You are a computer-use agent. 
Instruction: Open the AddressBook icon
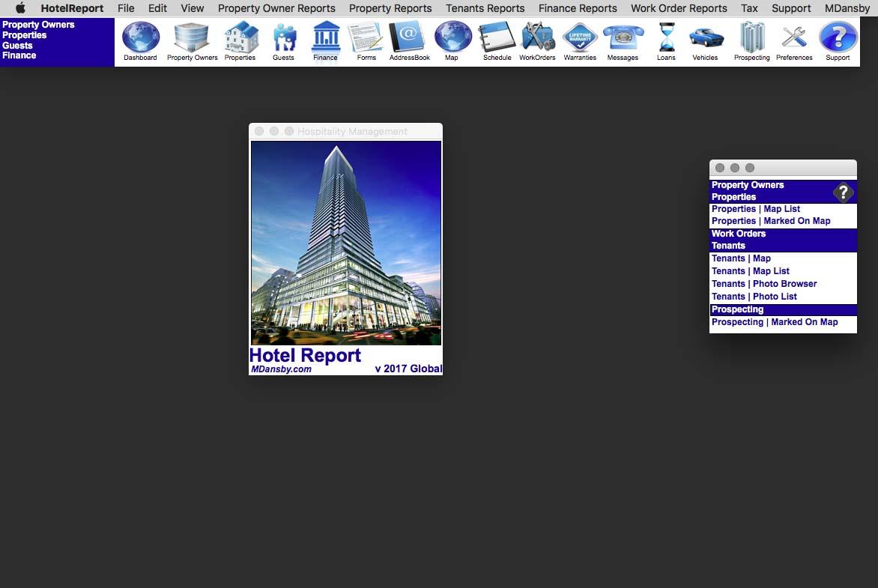[409, 37]
